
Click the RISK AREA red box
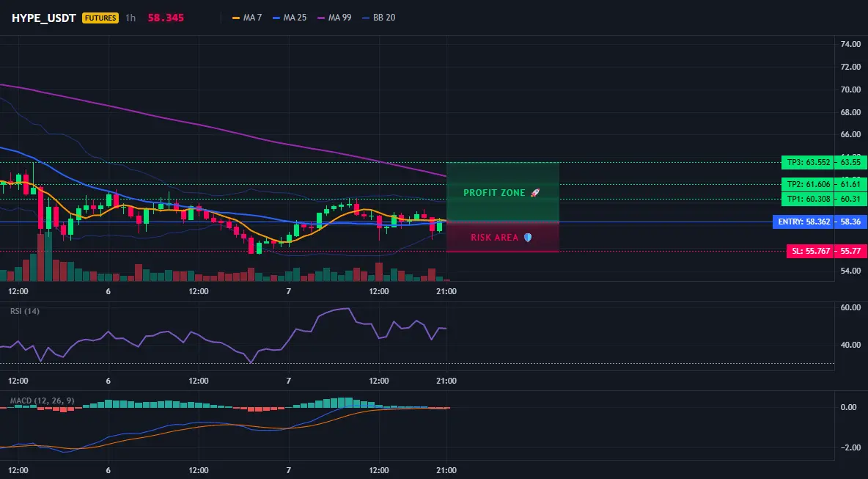(x=503, y=237)
